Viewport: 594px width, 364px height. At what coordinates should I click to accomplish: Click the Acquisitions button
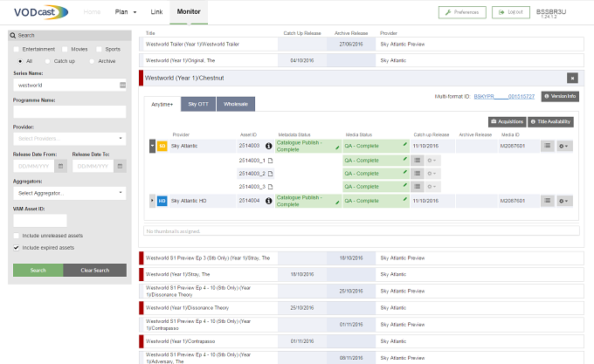[x=507, y=121]
